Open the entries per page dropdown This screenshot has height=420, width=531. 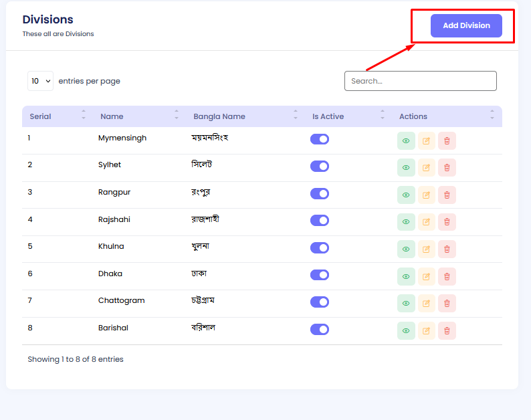[40, 81]
